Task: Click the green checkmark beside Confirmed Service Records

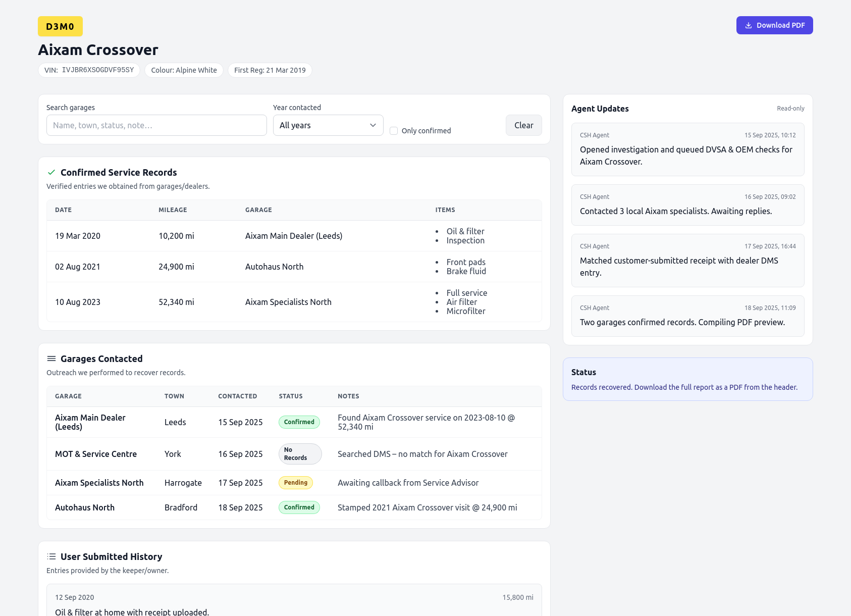Action: 51,172
